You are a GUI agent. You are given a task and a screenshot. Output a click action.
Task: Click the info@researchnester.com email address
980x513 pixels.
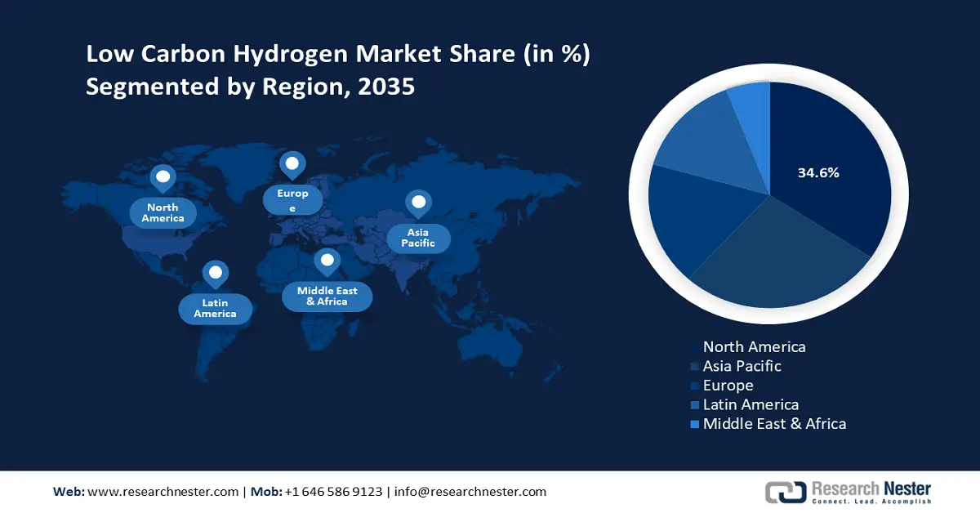(x=470, y=492)
